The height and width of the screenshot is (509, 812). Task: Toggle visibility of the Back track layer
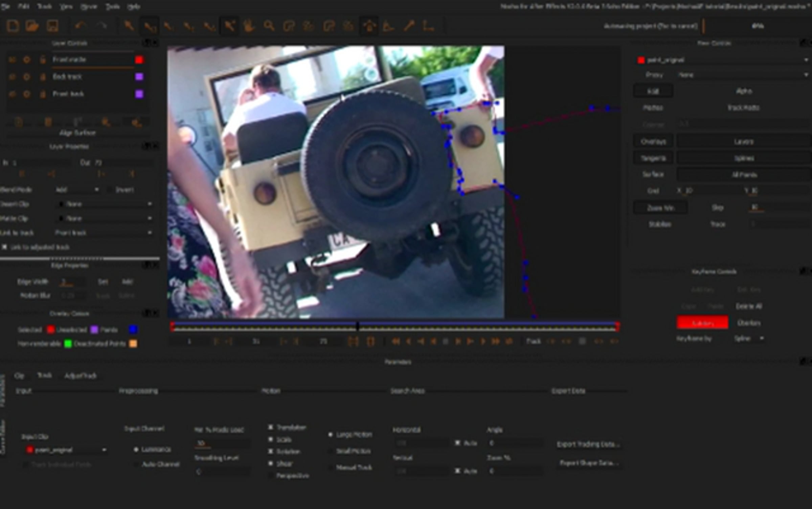click(12, 77)
